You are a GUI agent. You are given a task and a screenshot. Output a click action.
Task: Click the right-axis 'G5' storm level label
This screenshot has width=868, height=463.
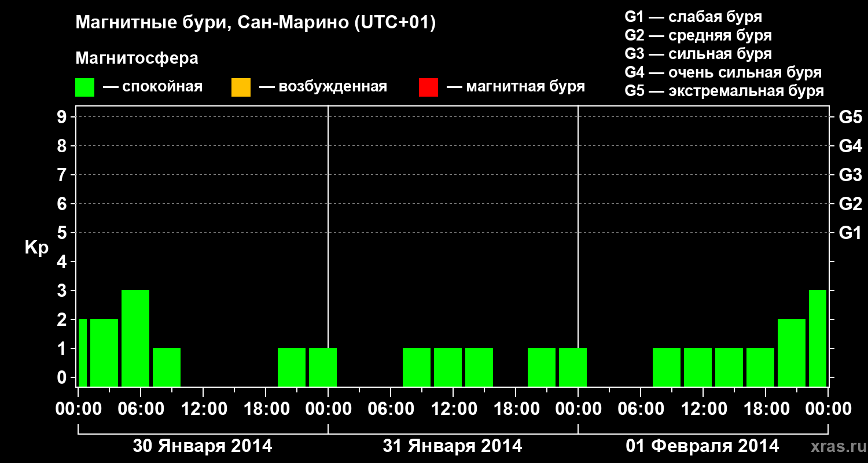click(850, 117)
